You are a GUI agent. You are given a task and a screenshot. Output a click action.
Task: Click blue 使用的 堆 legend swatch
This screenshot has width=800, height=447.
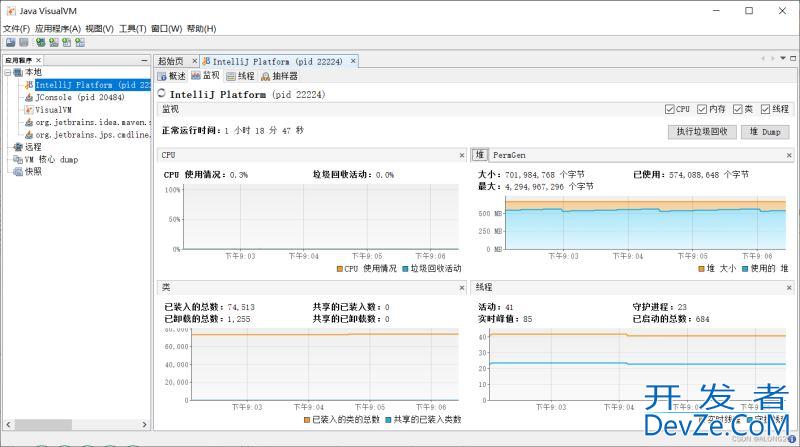(x=745, y=268)
